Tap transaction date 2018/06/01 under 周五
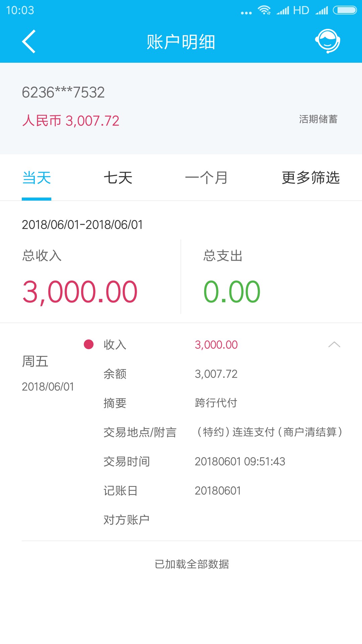Screen dimensions: 362x644 point(48,387)
